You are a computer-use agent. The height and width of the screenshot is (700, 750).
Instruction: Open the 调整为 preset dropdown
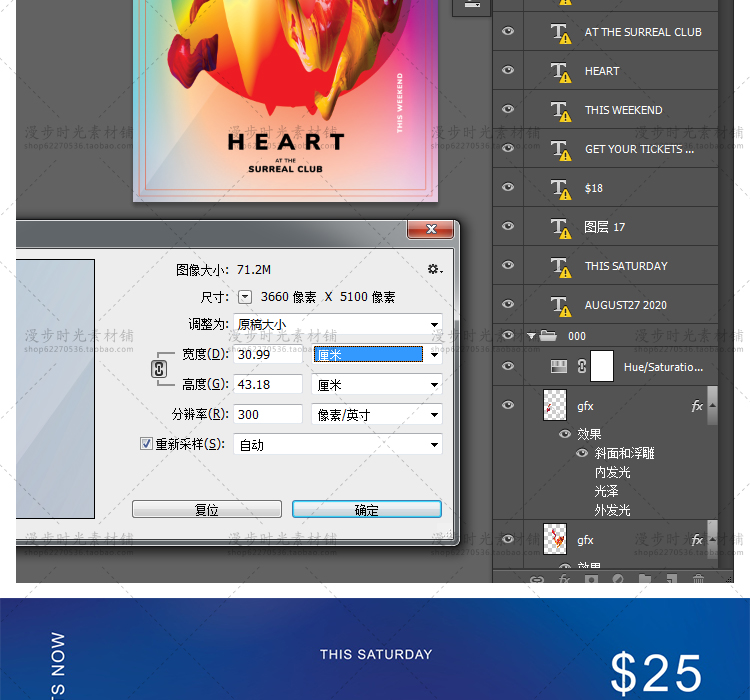337,325
